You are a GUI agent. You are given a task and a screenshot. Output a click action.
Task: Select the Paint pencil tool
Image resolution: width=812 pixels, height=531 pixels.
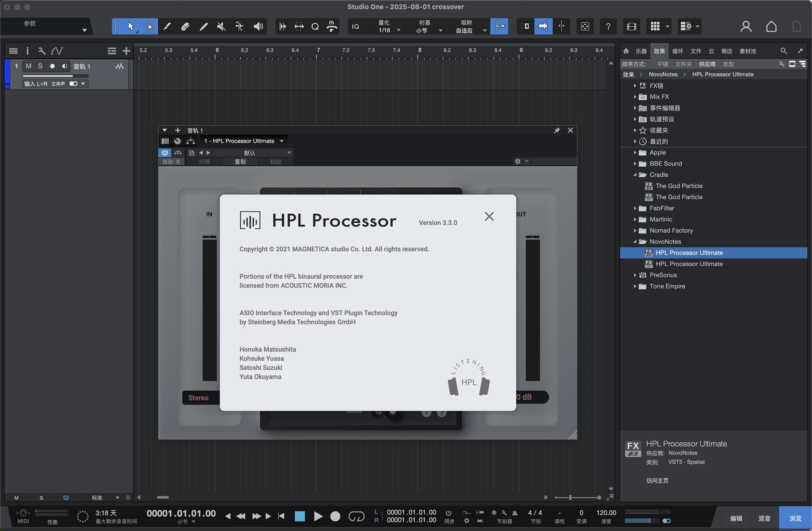tap(203, 26)
